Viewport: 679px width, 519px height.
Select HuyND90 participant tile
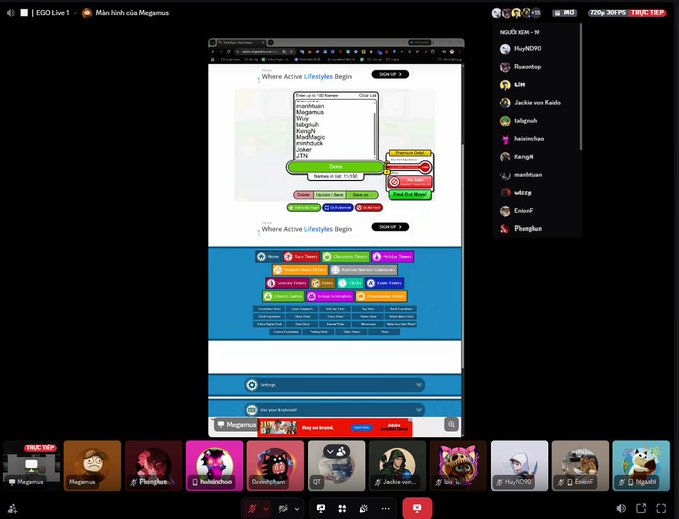pos(519,466)
